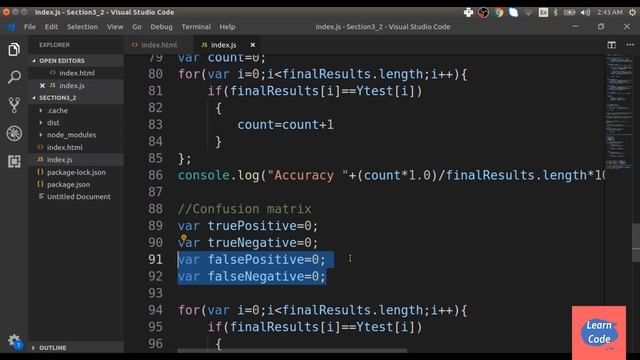Open the system power menu icon
The height and width of the screenshot is (360, 640).
632,12
